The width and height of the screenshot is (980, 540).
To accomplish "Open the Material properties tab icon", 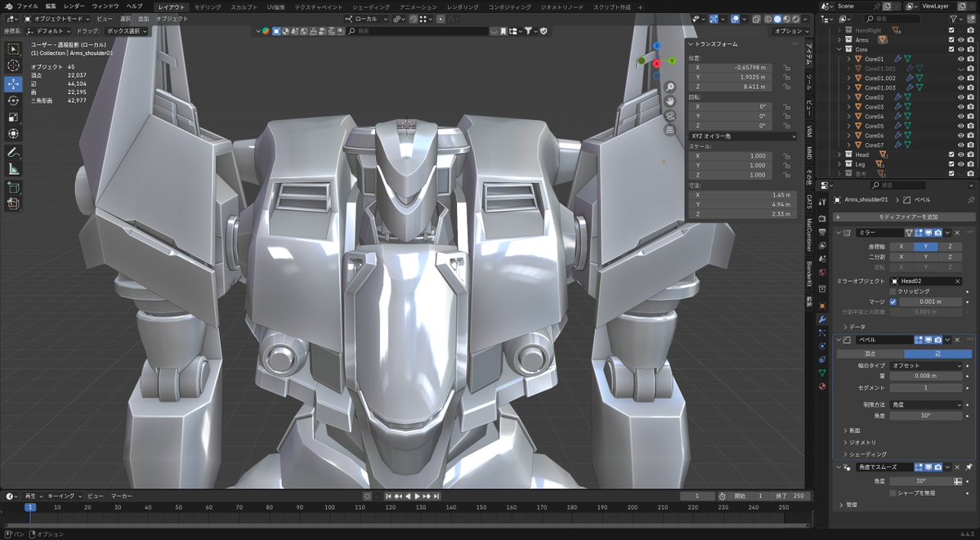I will [x=822, y=386].
